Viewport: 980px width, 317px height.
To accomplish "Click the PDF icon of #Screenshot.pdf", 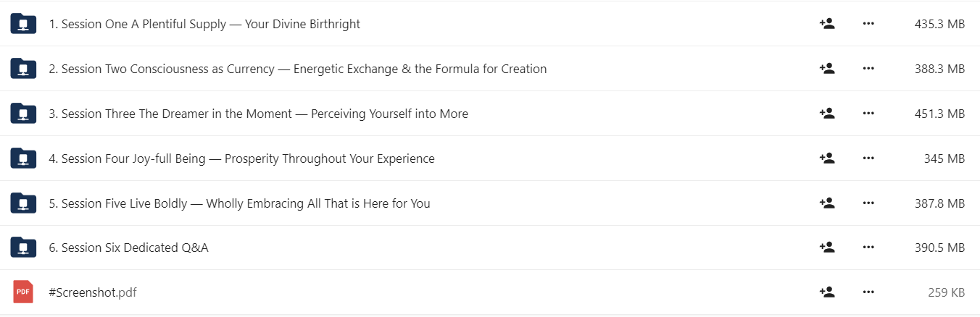I will click(x=23, y=292).
